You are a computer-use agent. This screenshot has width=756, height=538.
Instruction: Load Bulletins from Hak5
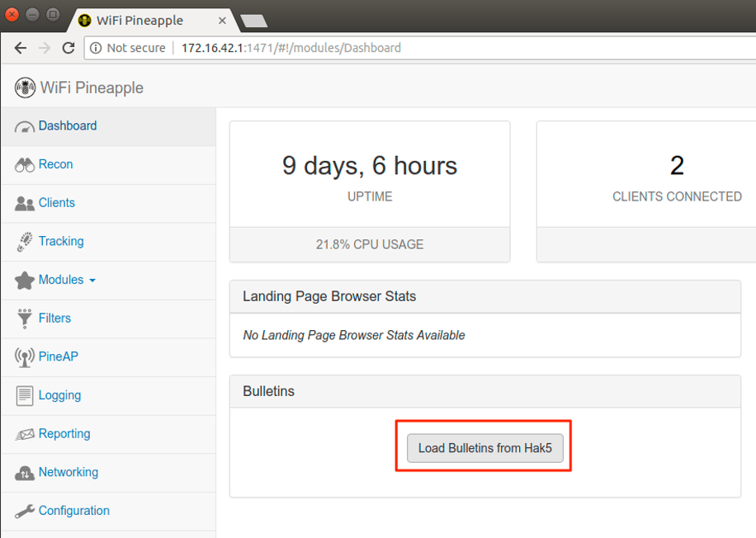pyautogui.click(x=484, y=448)
